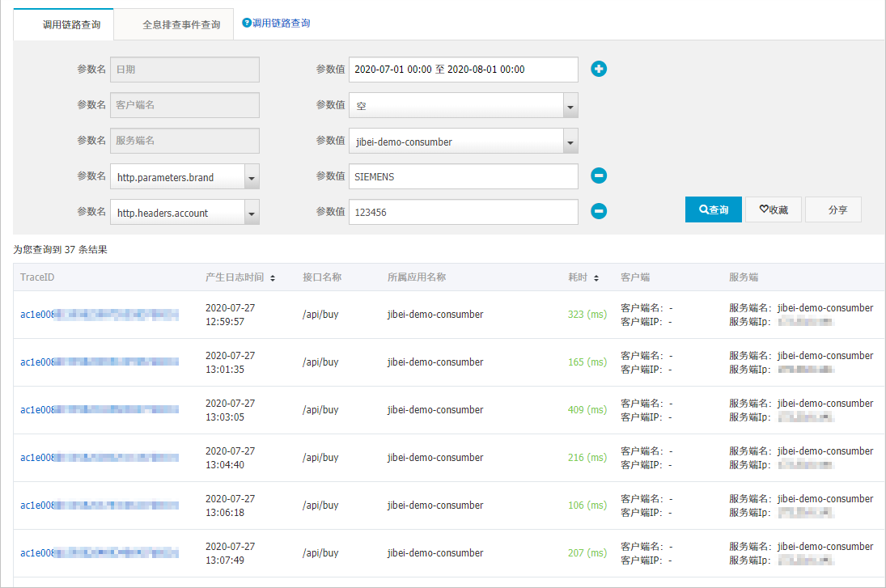
Task: Sort by 产生日志时间 column arrows
Action: [x=273, y=278]
